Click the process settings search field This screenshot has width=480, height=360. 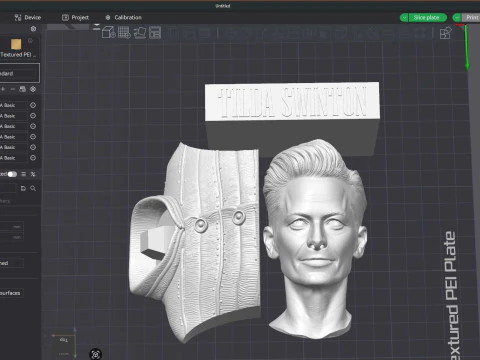(x=8, y=188)
